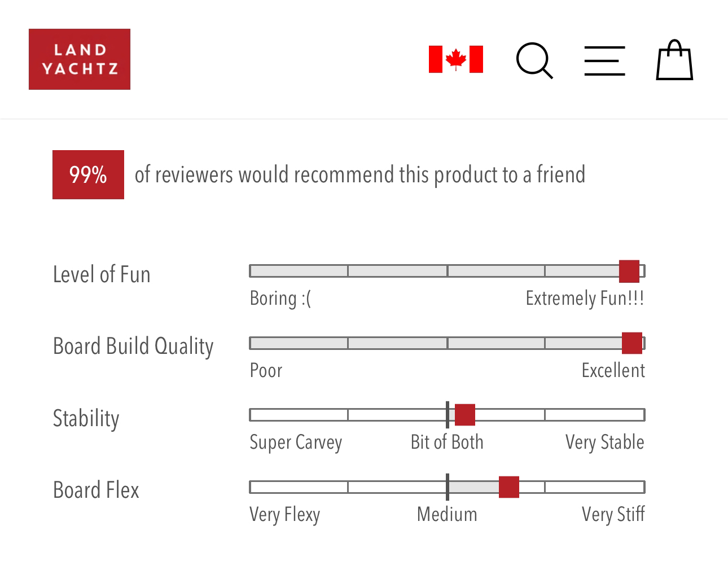Click the 'Very Stiff' scale label
Screen dimensions: 728x574
(613, 514)
